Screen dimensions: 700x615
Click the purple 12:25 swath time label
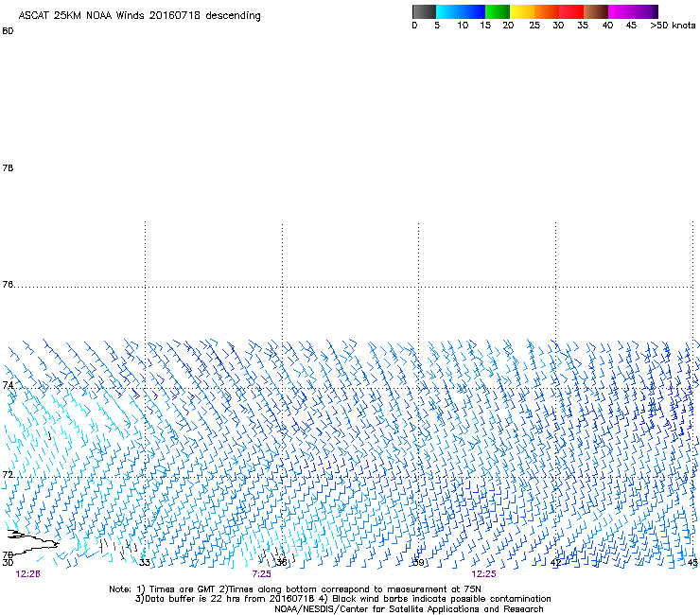click(x=483, y=574)
